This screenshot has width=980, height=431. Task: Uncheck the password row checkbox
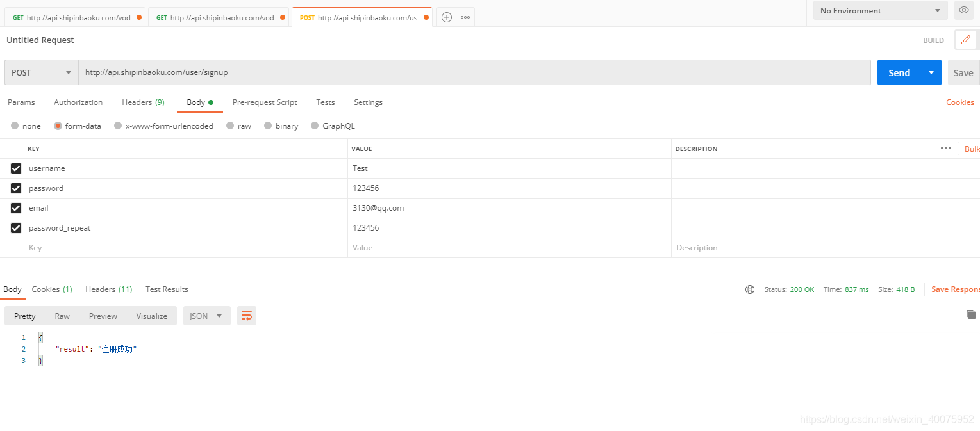tap(16, 188)
